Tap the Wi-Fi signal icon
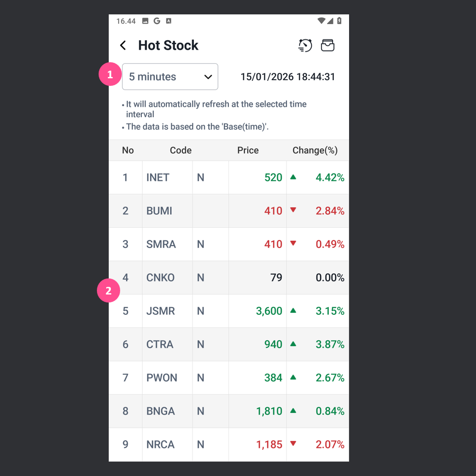Screen dimensions: 476x476 (321, 21)
